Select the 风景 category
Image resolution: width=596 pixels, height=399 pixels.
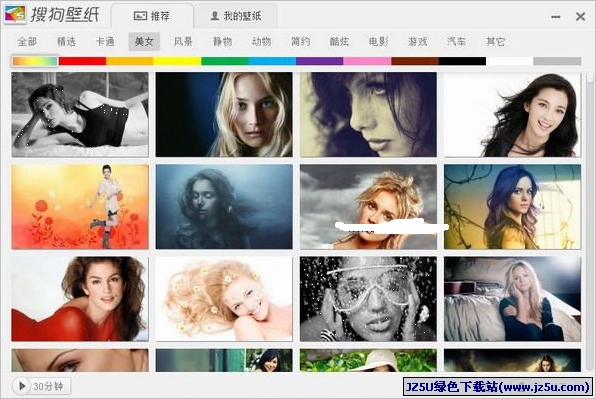point(183,41)
